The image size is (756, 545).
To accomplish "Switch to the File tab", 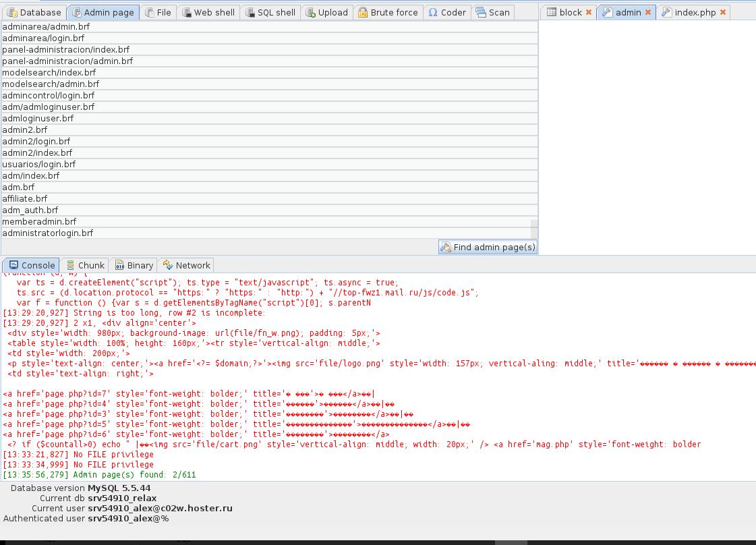I will click(158, 12).
